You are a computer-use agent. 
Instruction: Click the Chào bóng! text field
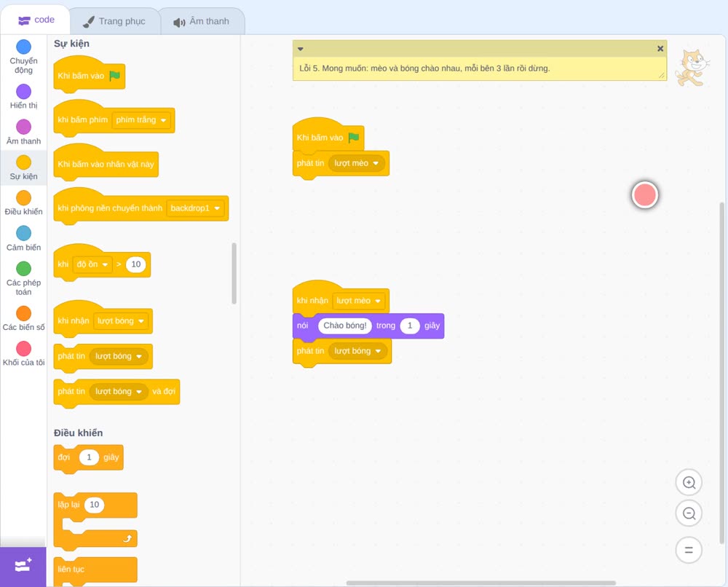tap(345, 326)
